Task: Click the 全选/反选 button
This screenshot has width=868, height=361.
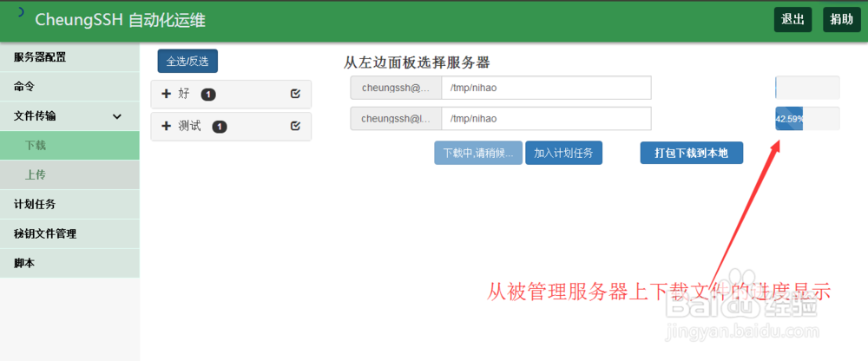Action: coord(187,62)
